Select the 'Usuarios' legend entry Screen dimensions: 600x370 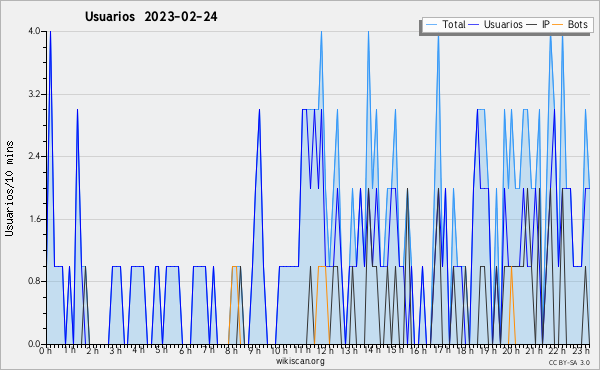pos(496,24)
